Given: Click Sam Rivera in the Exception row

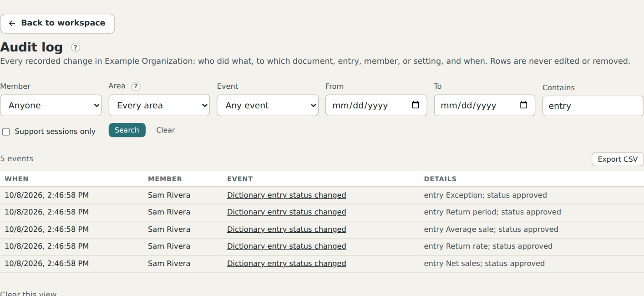Looking at the screenshot, I should point(169,195).
